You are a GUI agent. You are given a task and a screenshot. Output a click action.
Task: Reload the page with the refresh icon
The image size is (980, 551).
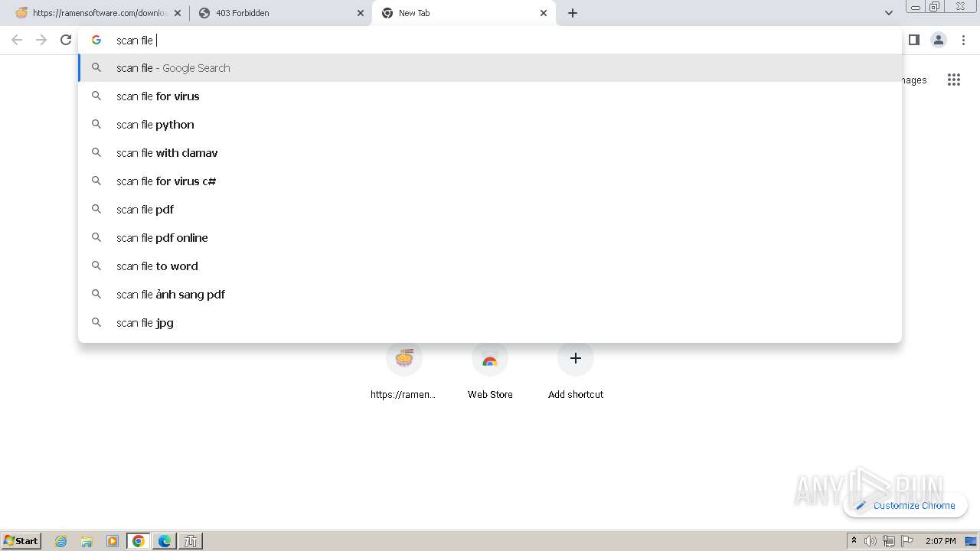66,40
